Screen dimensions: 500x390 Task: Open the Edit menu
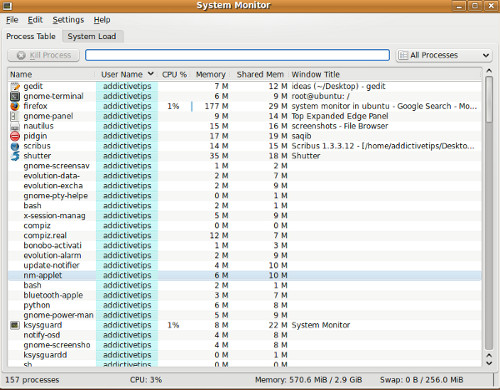point(35,20)
